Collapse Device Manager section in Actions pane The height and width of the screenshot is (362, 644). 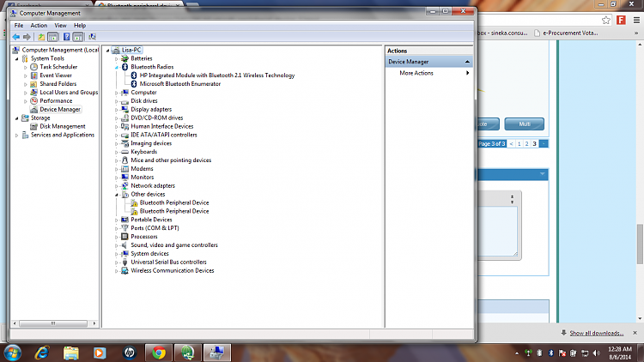point(467,62)
